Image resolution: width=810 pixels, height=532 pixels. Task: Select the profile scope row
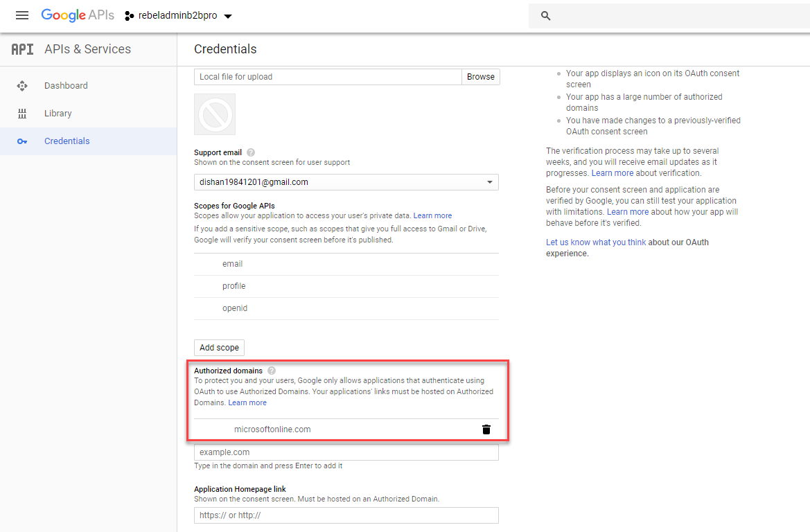click(346, 286)
